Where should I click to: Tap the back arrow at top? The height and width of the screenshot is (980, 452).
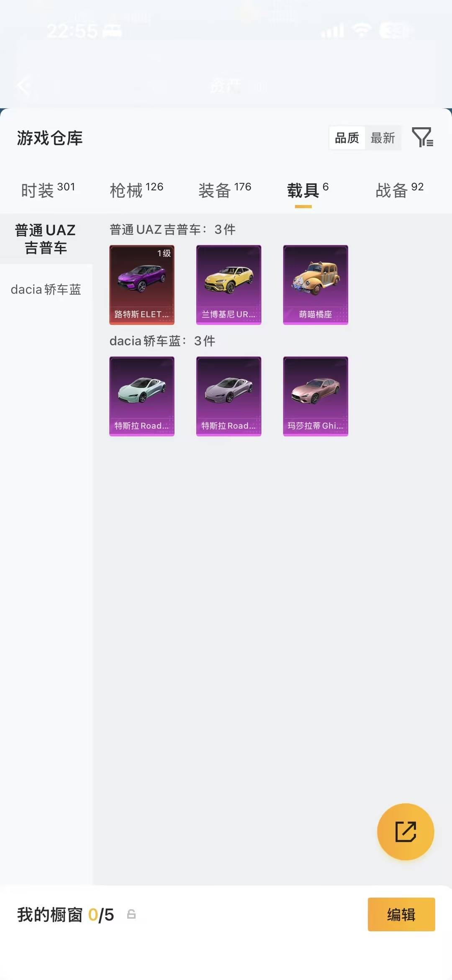[x=24, y=86]
